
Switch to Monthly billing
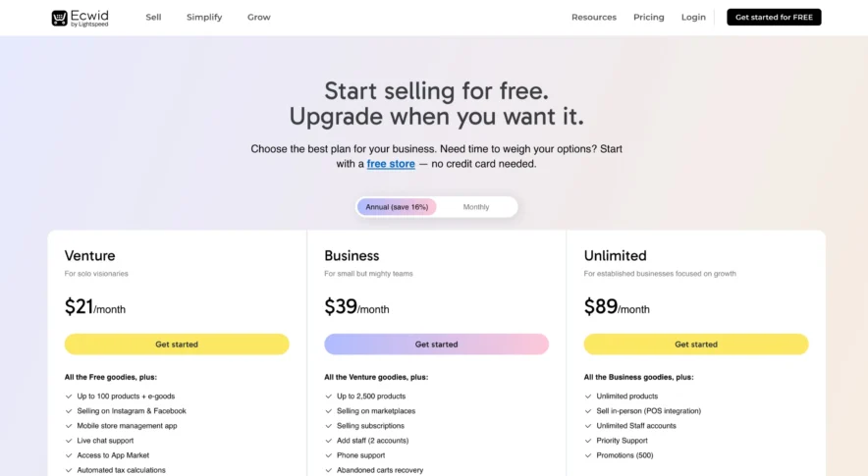point(476,207)
